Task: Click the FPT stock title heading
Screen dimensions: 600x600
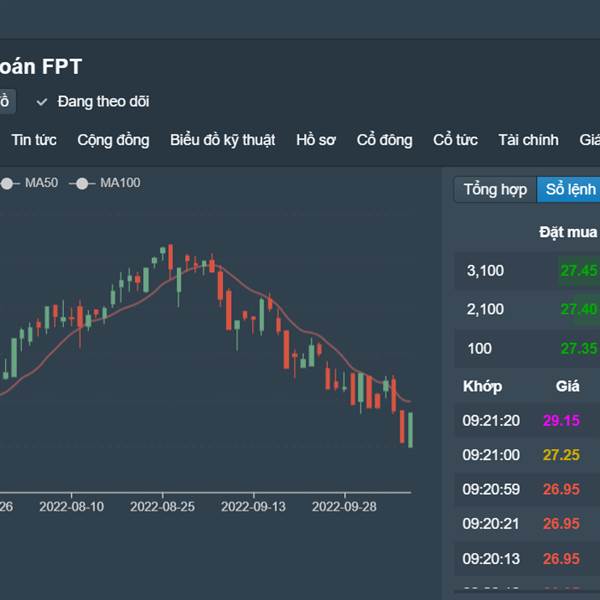Action: (41, 67)
